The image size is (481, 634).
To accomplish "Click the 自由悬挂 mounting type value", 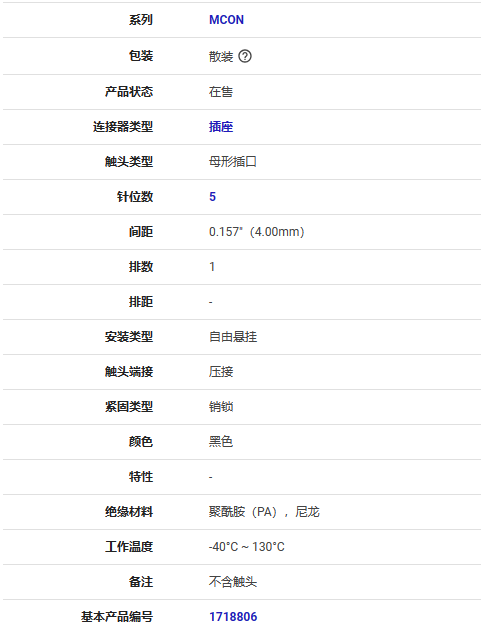I will pyautogui.click(x=233, y=337).
